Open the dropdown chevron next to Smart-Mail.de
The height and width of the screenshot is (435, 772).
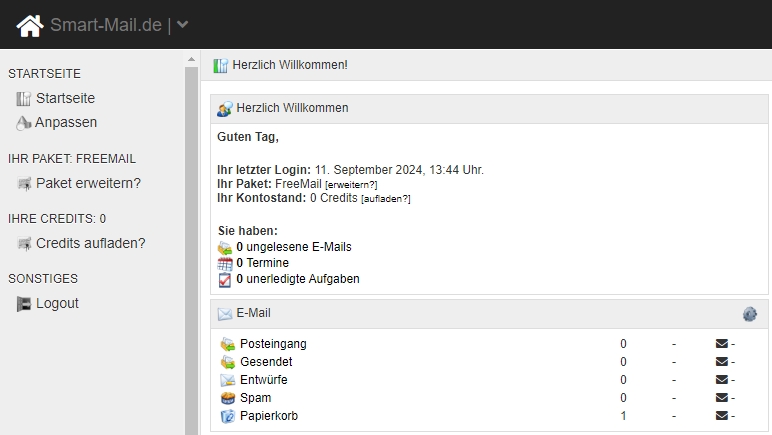click(x=183, y=25)
